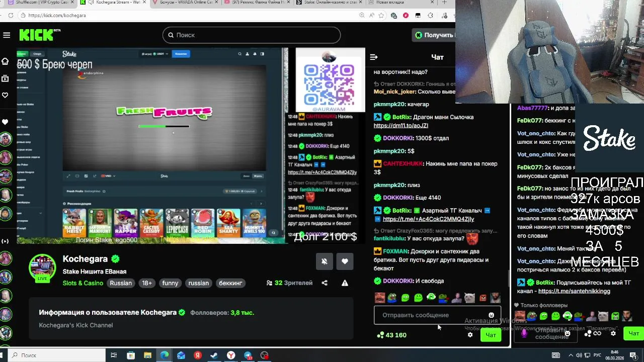644x362 pixels.
Task: Click DOKKORKI username in chat message 1300$ отдал
Action: 397,138
